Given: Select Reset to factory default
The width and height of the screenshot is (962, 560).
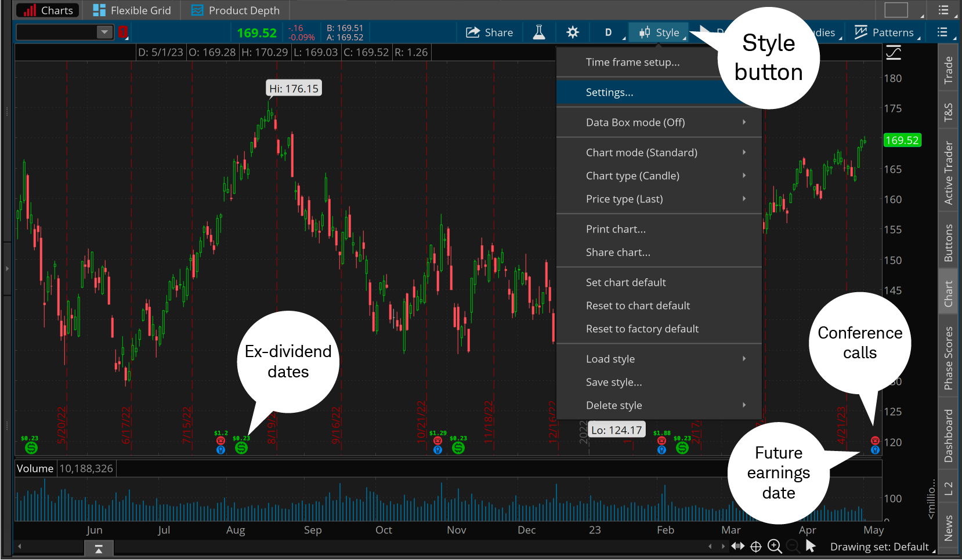Looking at the screenshot, I should tap(659, 329).
